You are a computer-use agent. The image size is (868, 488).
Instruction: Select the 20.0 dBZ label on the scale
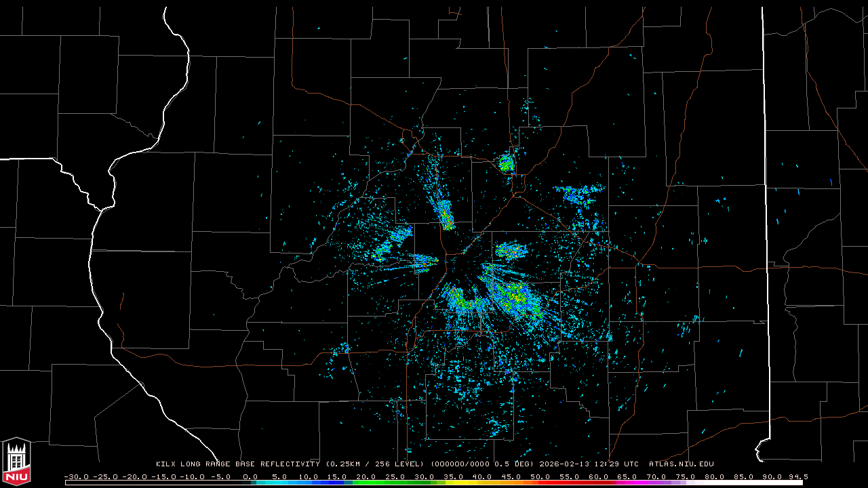point(366,476)
